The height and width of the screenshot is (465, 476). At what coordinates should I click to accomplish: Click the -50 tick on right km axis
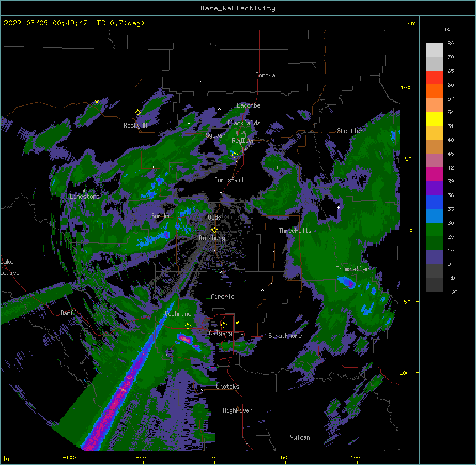click(x=405, y=302)
